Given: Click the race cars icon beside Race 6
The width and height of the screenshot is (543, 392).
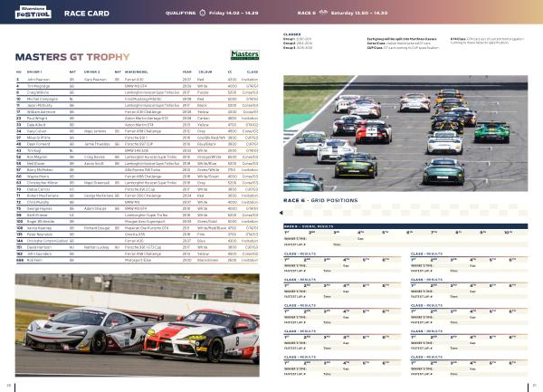Looking at the screenshot, I should (x=323, y=13).
